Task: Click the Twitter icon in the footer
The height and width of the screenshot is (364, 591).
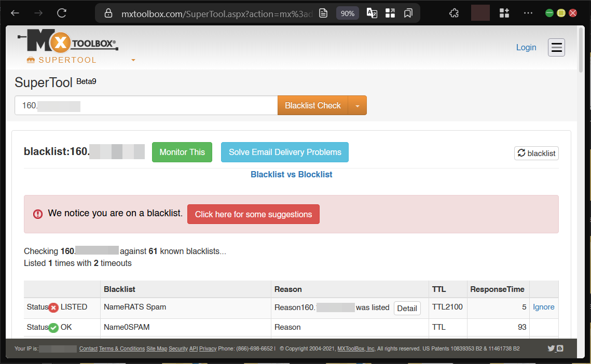Action: tap(552, 348)
